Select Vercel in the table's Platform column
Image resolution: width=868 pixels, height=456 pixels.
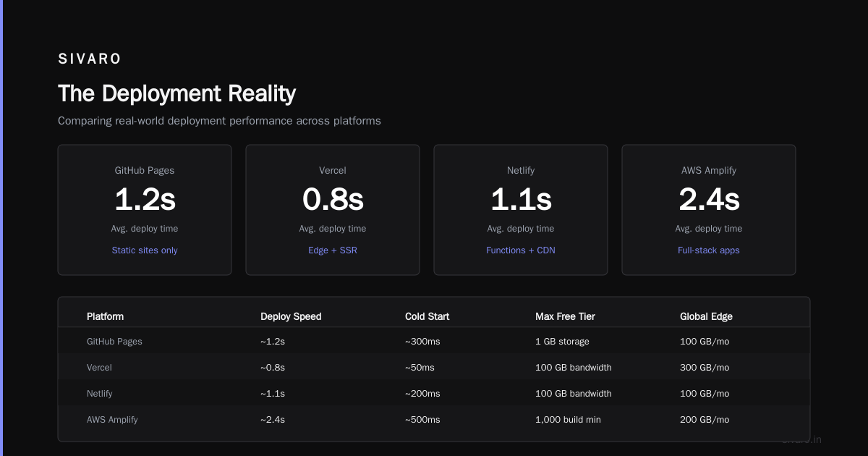(x=99, y=368)
